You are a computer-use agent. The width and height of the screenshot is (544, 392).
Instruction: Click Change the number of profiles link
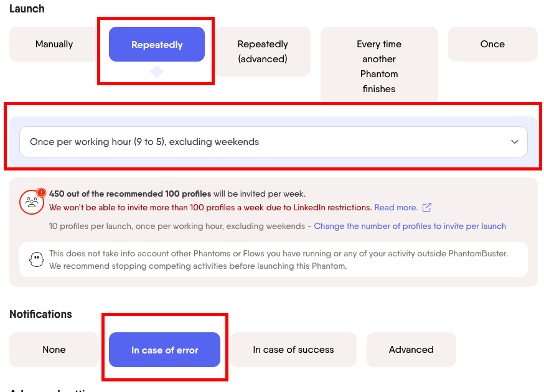click(410, 226)
